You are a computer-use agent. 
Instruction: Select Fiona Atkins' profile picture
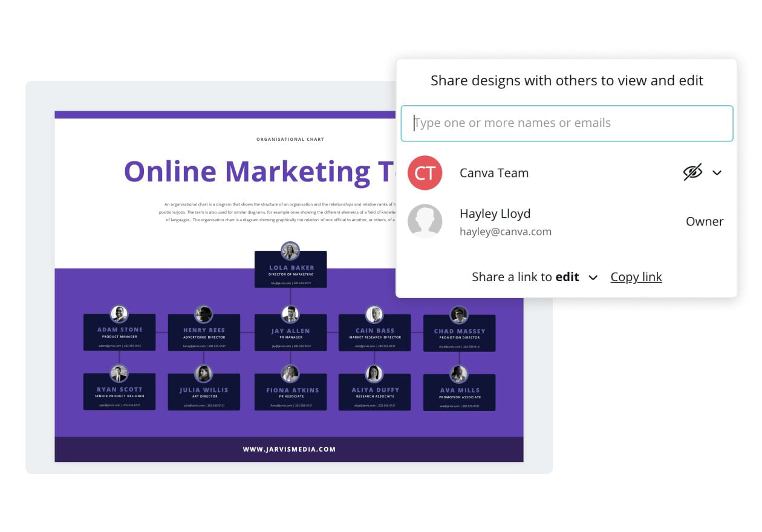pos(290,373)
